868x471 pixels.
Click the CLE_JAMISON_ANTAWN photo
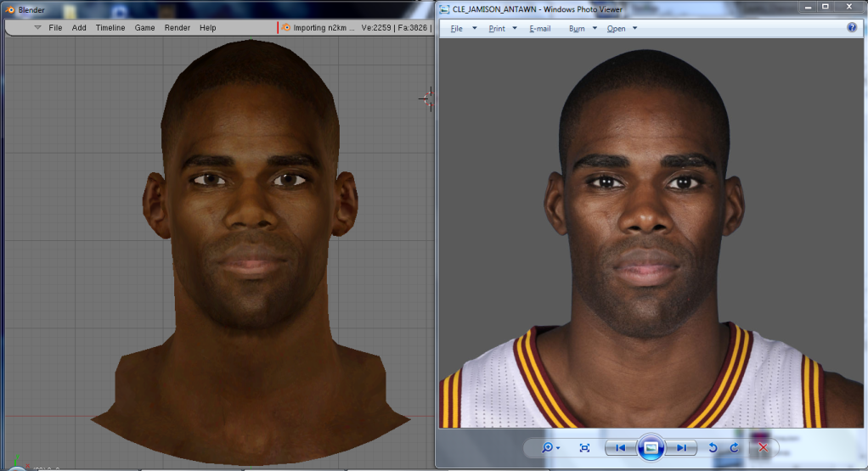(651, 233)
